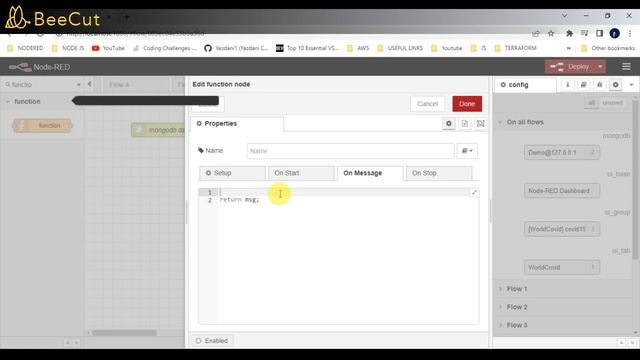Open the USEFUL LINKS bookmarks folder
Viewport: 640px width, 360px height.
point(400,48)
